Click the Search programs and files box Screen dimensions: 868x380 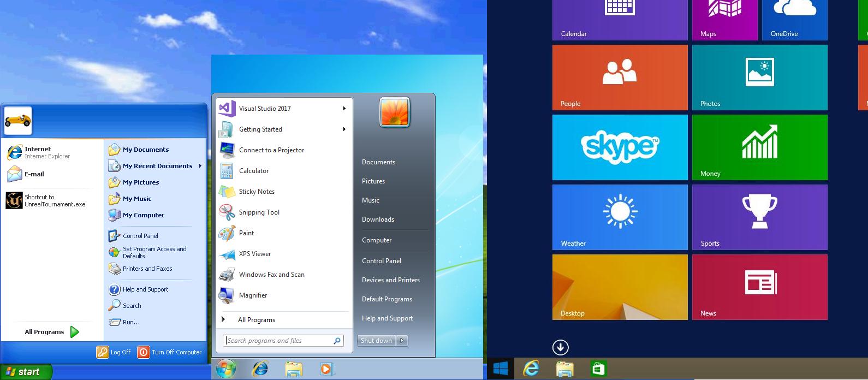coord(283,341)
